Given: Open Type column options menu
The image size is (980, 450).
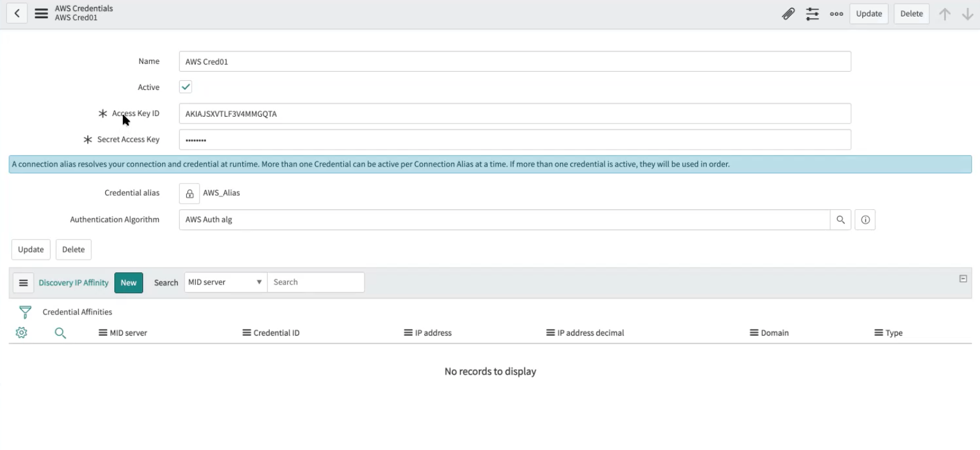Looking at the screenshot, I should point(878,333).
